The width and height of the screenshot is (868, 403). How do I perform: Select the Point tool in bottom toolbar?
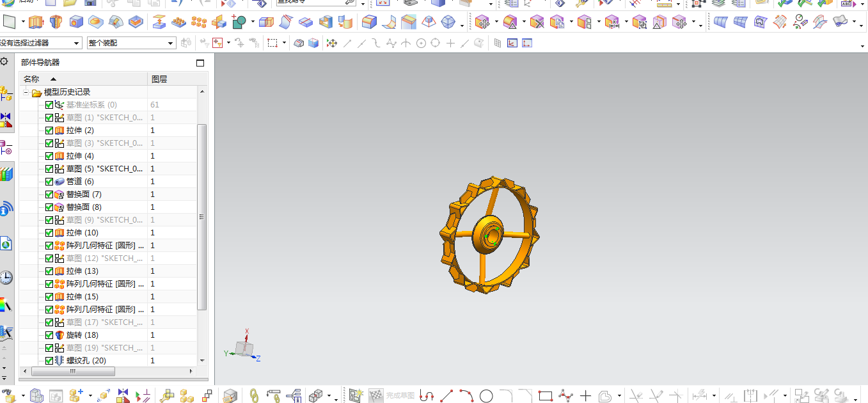[585, 396]
